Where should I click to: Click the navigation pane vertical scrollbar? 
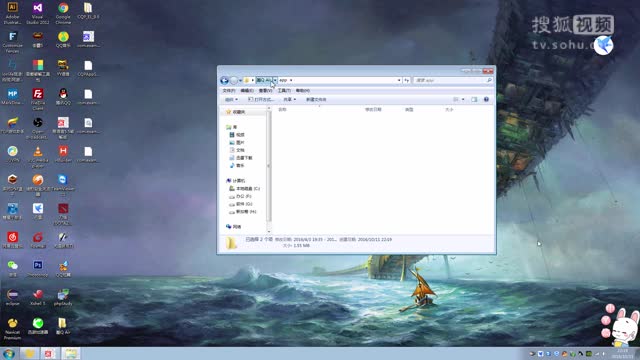click(269, 169)
